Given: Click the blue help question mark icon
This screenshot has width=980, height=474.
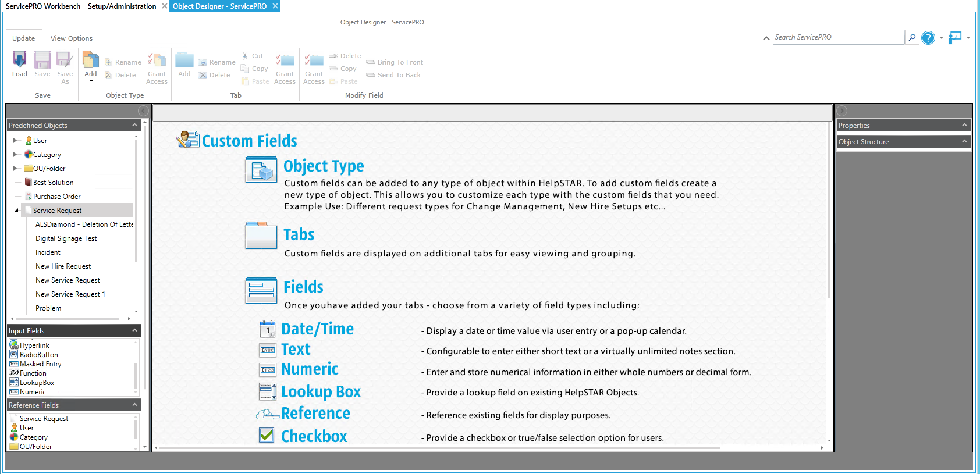Looking at the screenshot, I should point(928,37).
